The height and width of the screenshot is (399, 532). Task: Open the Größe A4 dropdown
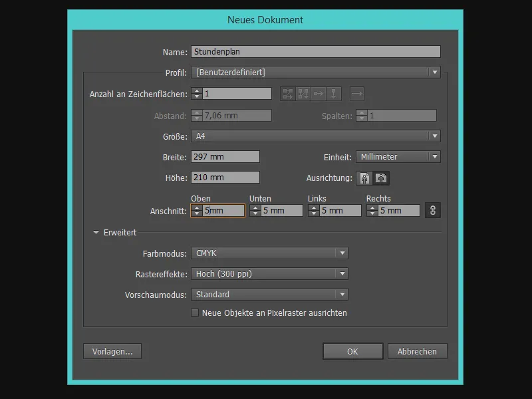click(x=315, y=136)
